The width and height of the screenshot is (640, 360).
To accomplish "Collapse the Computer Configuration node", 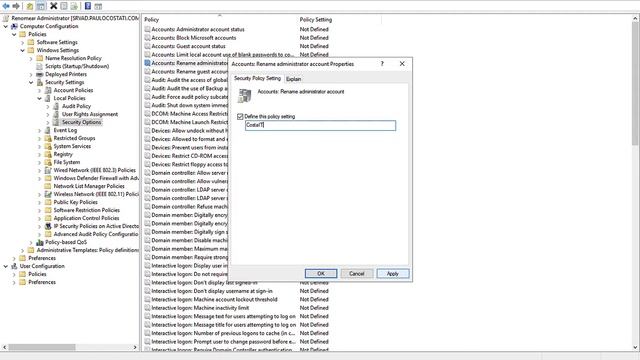I will [x=6, y=26].
